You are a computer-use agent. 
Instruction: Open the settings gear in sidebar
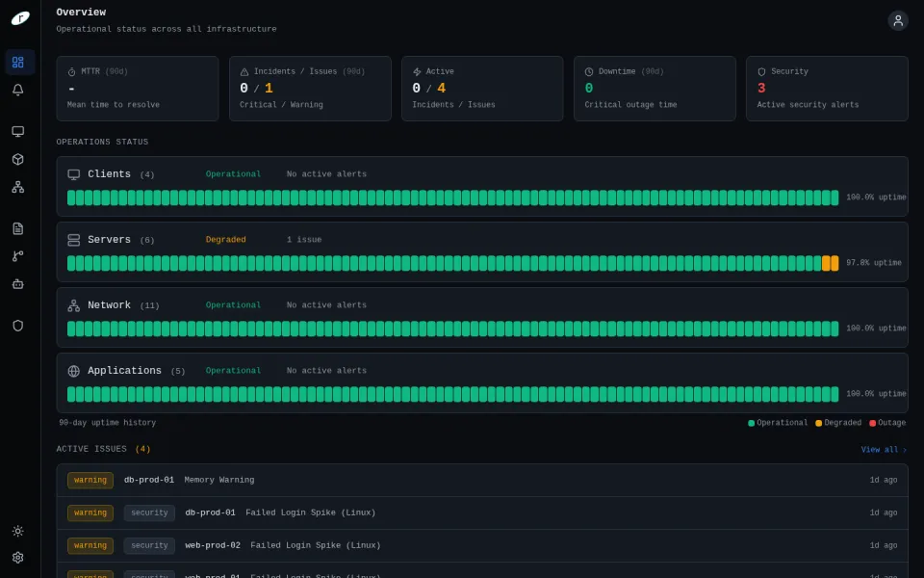coord(18,558)
